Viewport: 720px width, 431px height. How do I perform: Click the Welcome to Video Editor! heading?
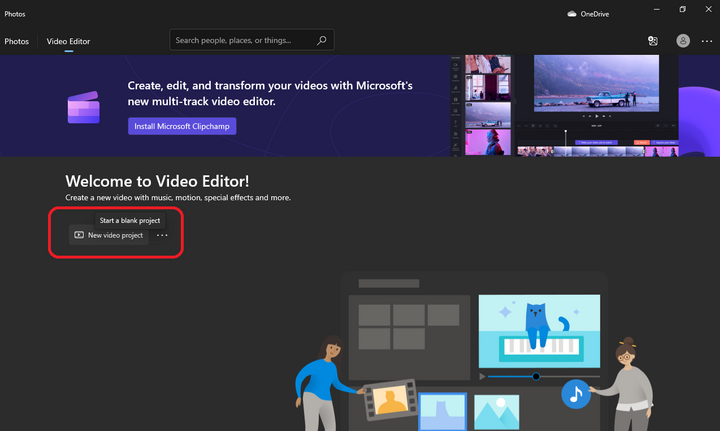[157, 181]
